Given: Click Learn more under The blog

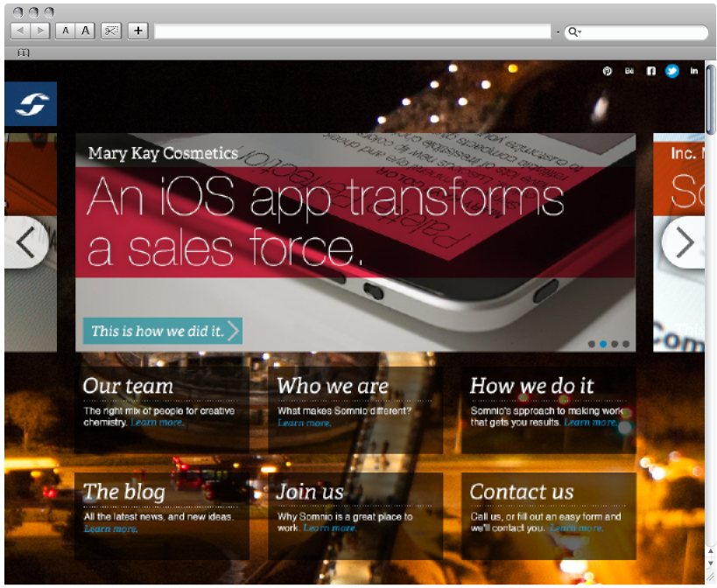Looking at the screenshot, I should 110,529.
